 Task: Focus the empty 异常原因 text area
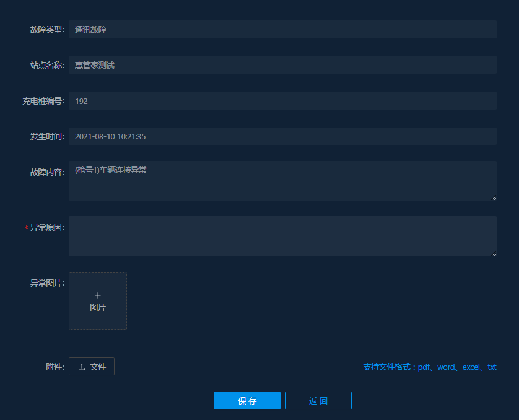tap(282, 236)
